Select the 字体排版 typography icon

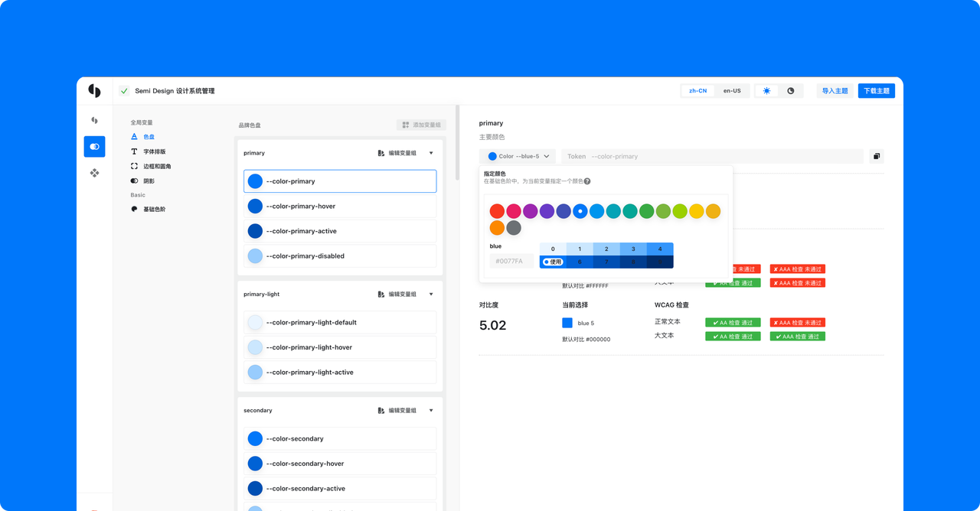(134, 151)
